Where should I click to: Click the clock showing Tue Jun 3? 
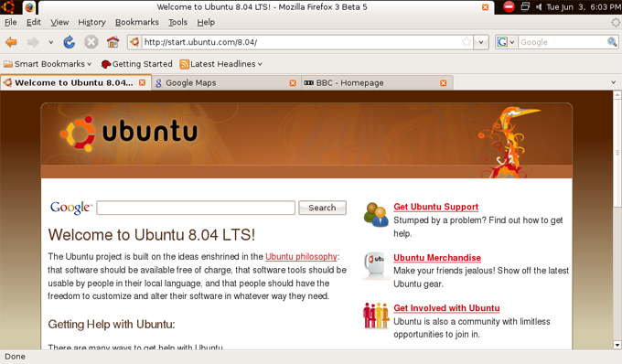pyautogui.click(x=584, y=6)
